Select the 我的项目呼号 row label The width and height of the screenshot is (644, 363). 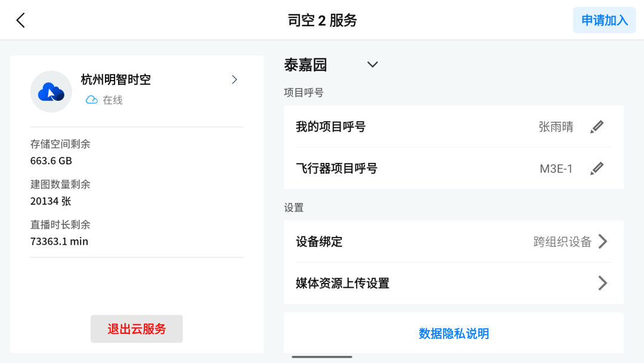click(x=330, y=127)
